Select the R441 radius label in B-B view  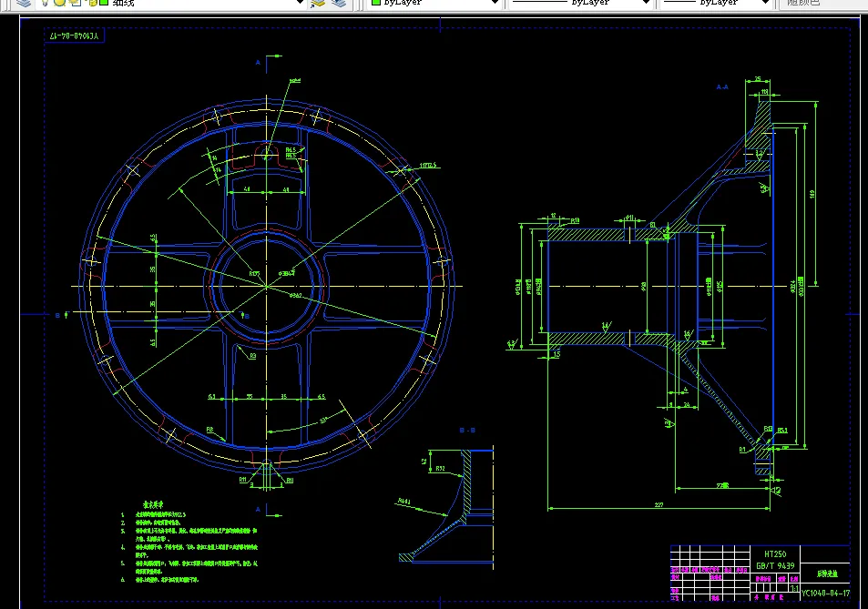pyautogui.click(x=404, y=502)
